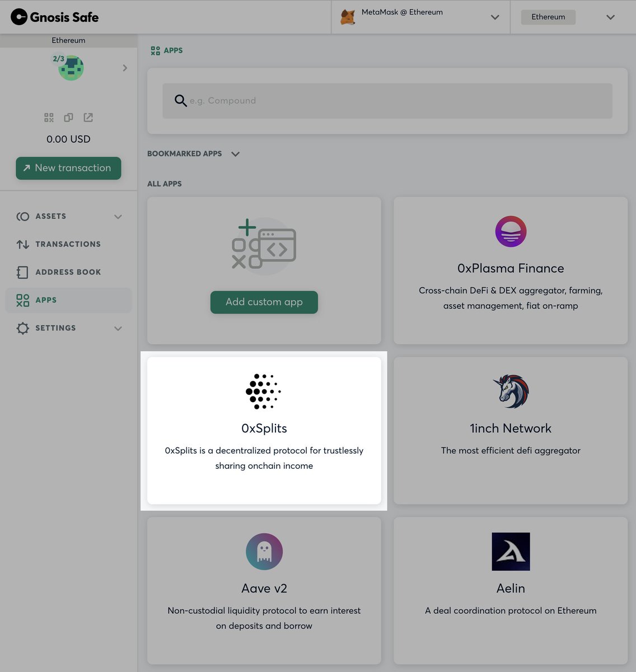Click the Ethereum network badge

[548, 17]
